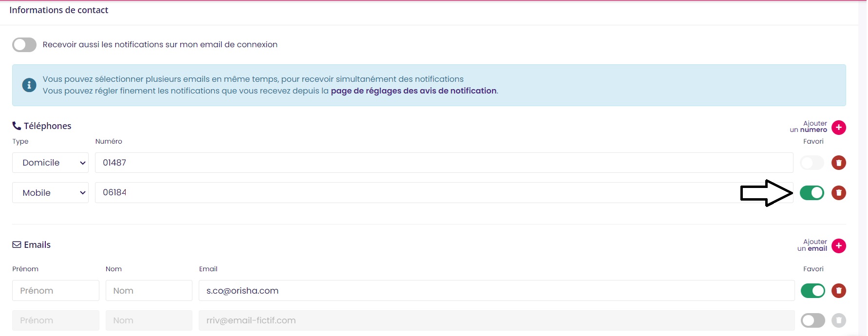
Task: Edit the phone number field containing 06184
Action: point(444,193)
